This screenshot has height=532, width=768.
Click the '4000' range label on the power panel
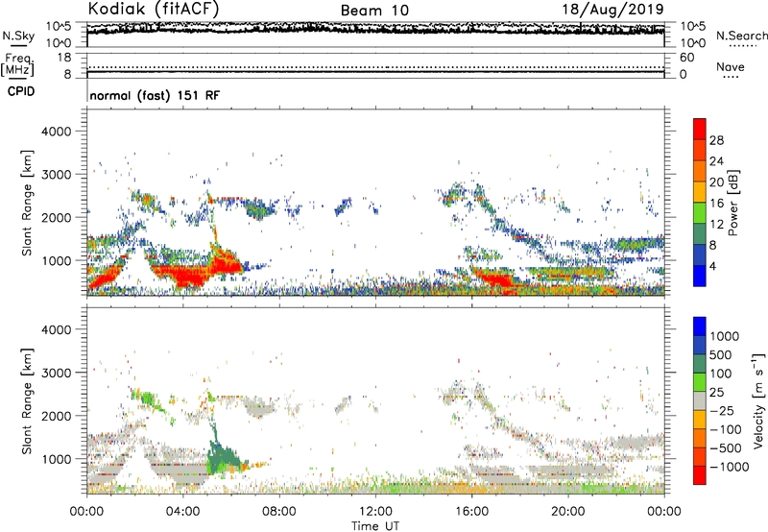56,132
